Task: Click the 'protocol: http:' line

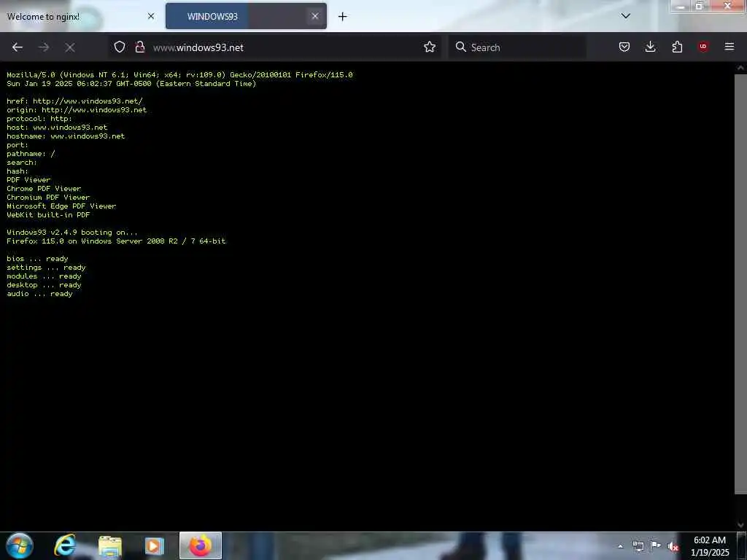Action: click(x=39, y=119)
